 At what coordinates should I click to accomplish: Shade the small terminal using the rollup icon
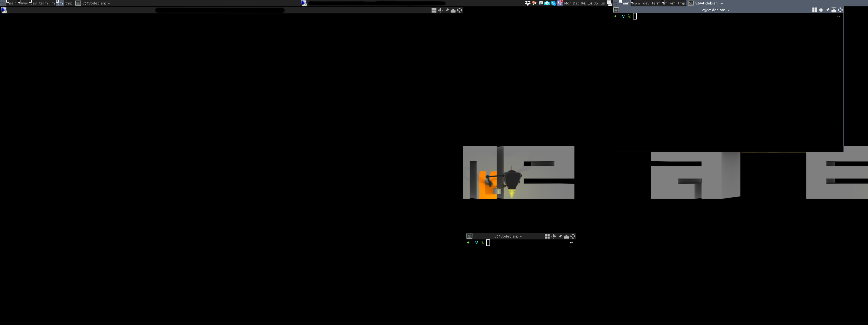(566, 236)
